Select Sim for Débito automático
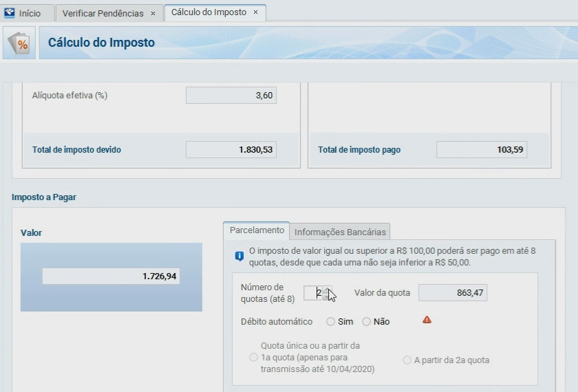 [x=331, y=321]
